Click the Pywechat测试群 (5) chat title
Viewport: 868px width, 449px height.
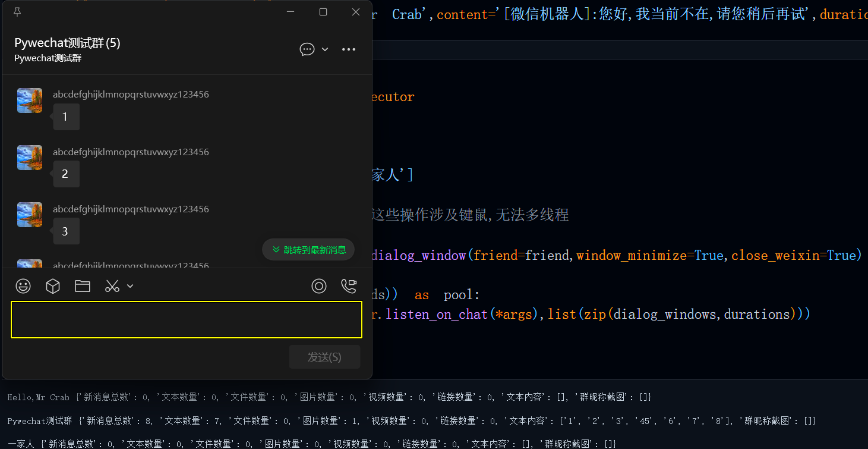coord(67,43)
